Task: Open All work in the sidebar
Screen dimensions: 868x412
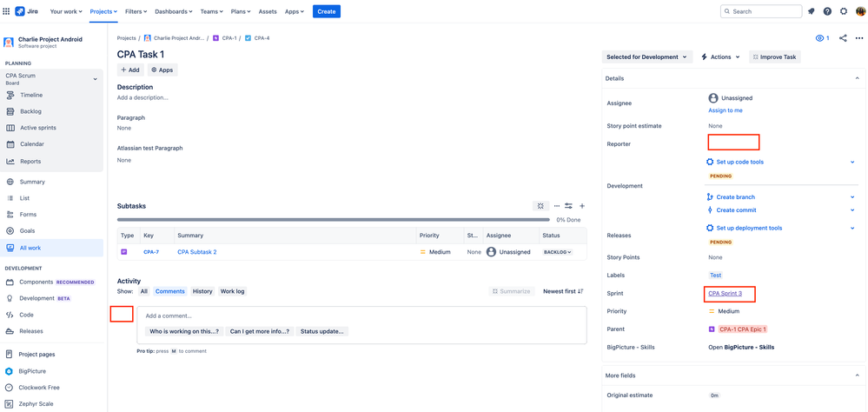Action: point(51,248)
